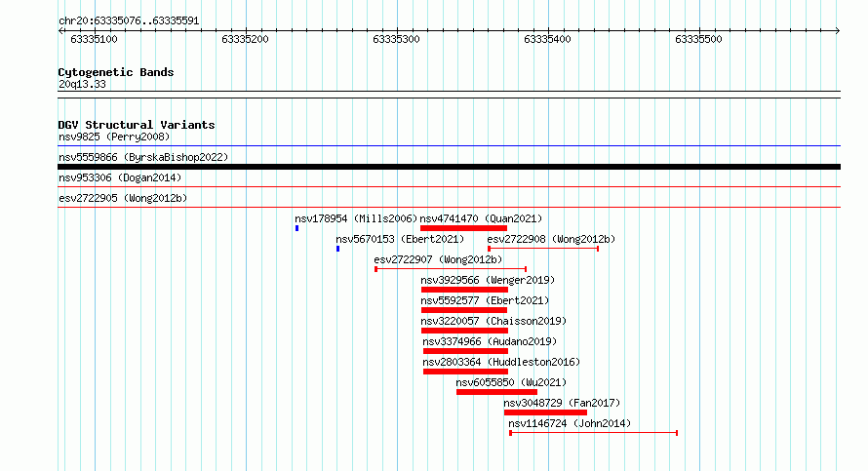The image size is (868, 471).
Task: Click the red bar under nsv4741470
Action: [464, 228]
